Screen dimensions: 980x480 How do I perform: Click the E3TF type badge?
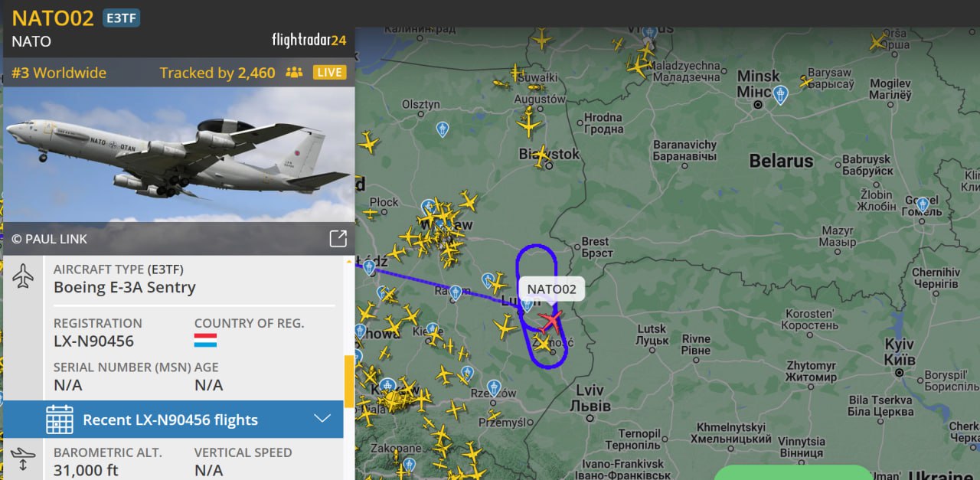[121, 18]
